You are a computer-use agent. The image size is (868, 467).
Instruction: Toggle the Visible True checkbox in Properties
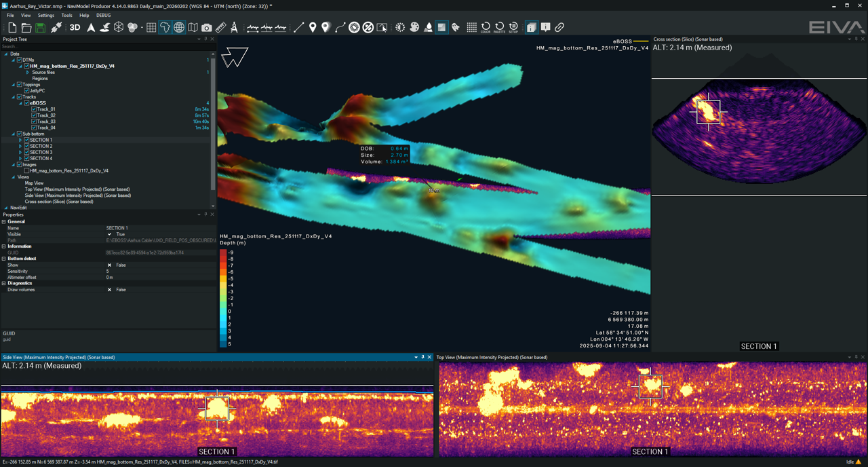[110, 234]
